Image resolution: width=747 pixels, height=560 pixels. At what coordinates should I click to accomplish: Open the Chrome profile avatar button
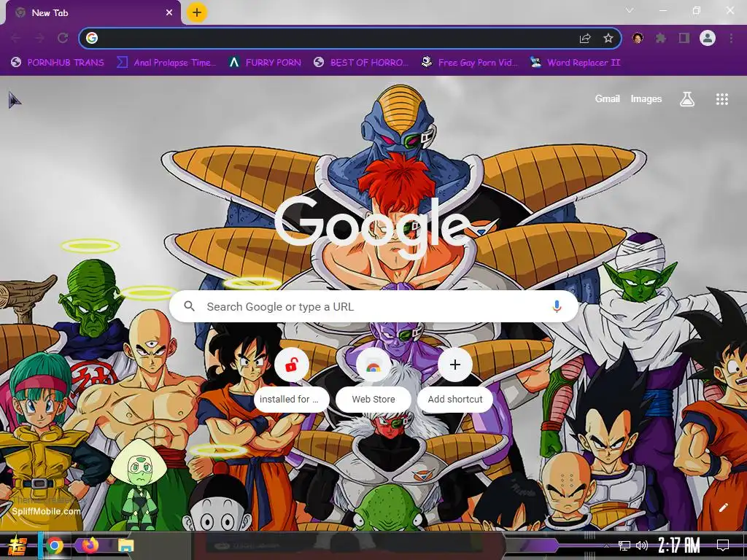click(708, 38)
